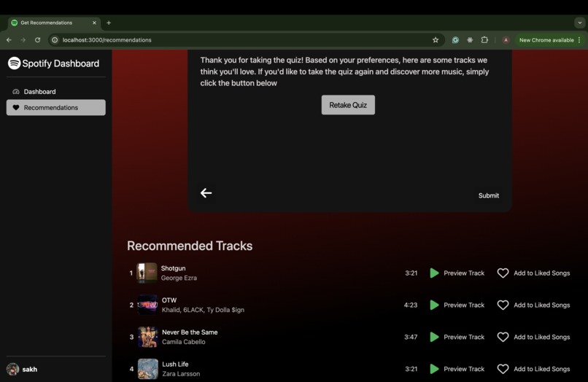Select the Get Recommendations browser tab
Viewport: 588px width, 382px height.
pos(54,23)
